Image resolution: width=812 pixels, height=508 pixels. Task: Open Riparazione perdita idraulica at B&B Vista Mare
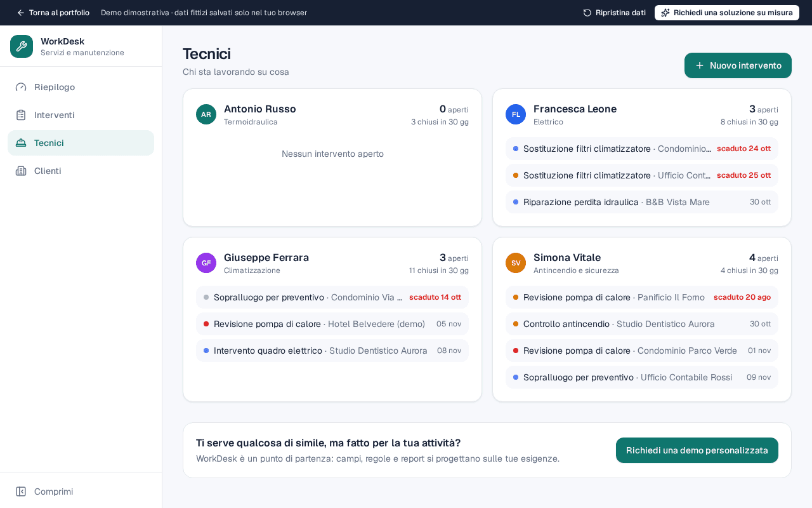pos(642,202)
